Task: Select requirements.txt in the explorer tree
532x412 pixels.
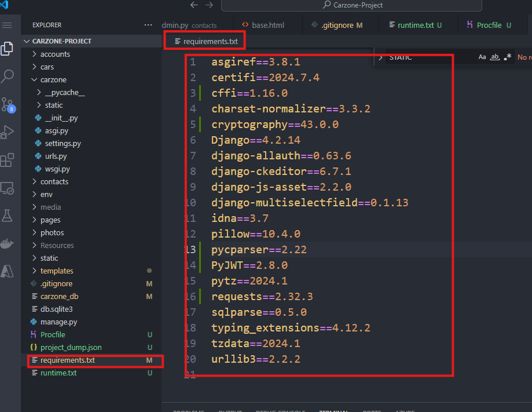Action: click(91, 360)
